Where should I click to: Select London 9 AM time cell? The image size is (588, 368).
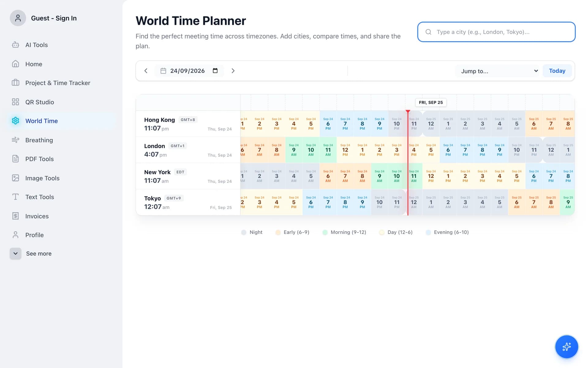coord(294,150)
